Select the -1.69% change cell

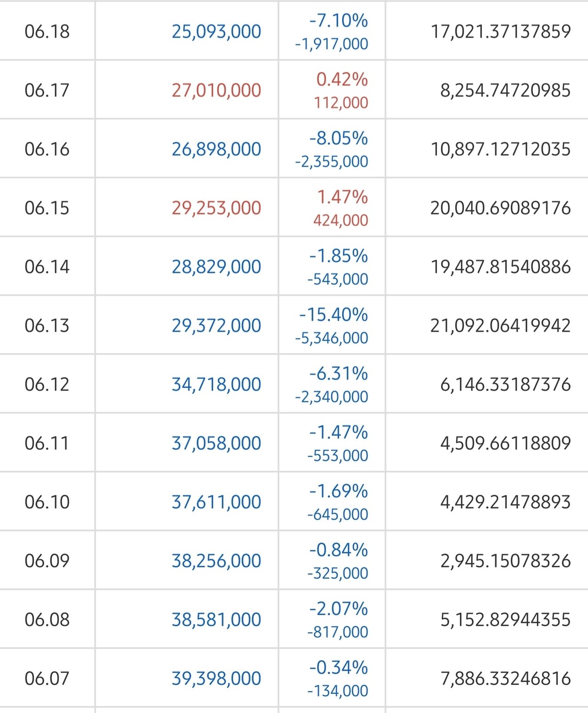[339, 491]
